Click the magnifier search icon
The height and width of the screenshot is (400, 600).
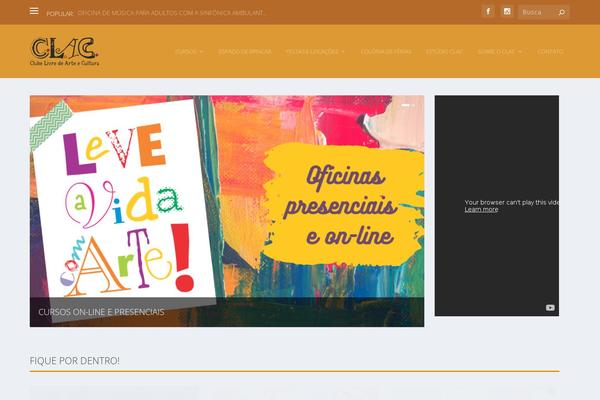[x=561, y=12]
